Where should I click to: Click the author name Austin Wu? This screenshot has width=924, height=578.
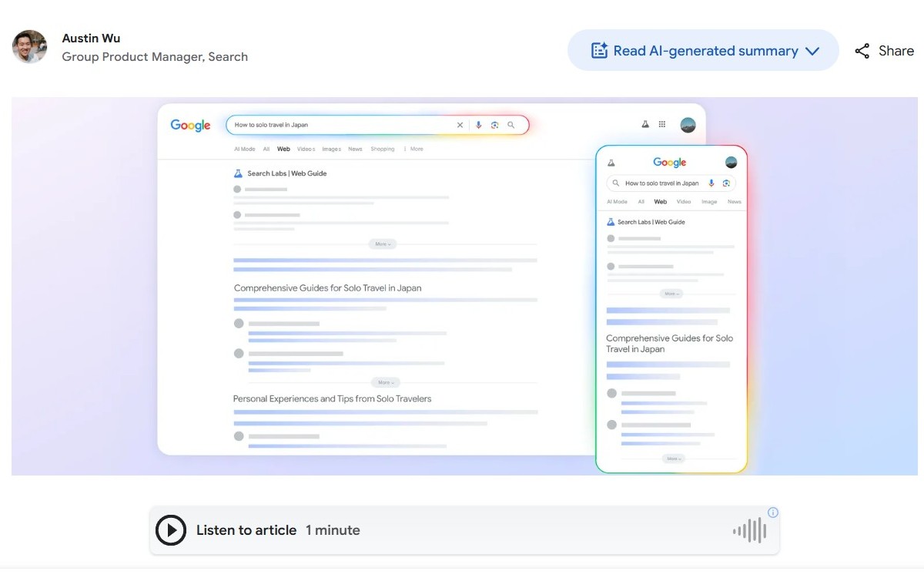point(91,38)
